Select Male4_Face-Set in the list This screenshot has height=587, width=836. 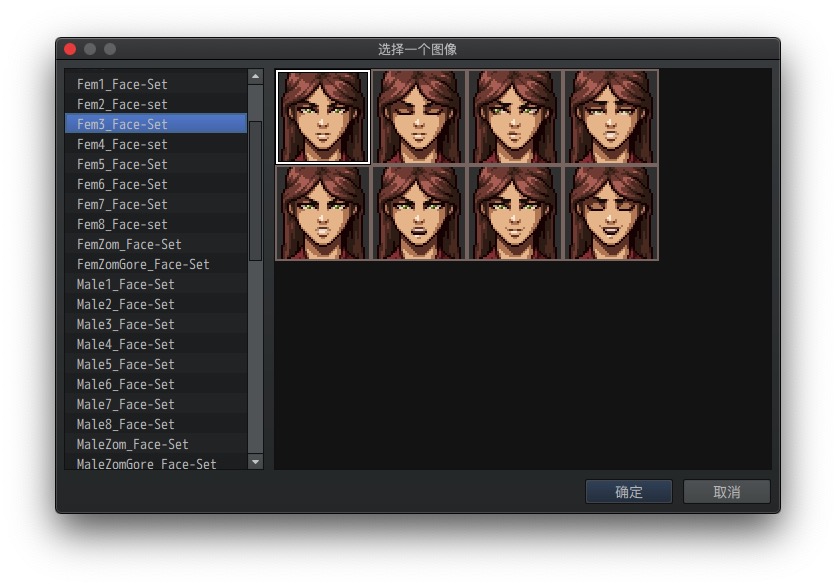point(156,344)
